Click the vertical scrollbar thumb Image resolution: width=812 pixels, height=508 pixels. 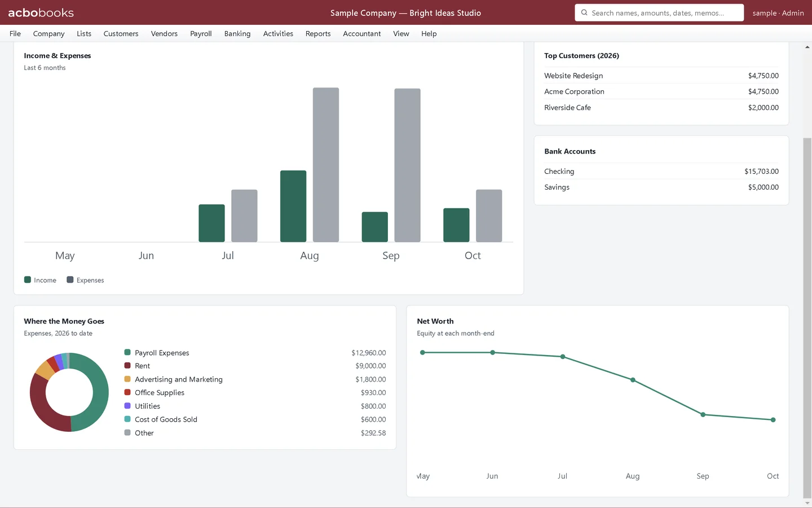pyautogui.click(x=807, y=318)
